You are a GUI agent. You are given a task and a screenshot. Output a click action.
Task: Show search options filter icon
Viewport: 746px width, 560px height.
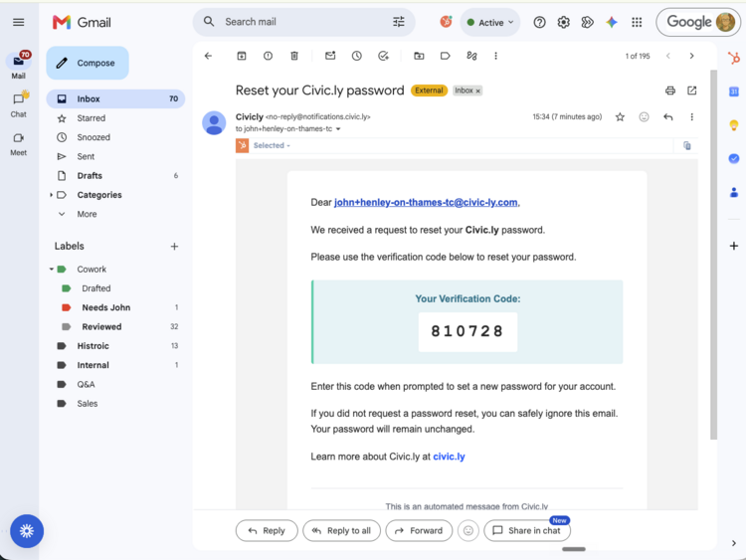pos(399,22)
